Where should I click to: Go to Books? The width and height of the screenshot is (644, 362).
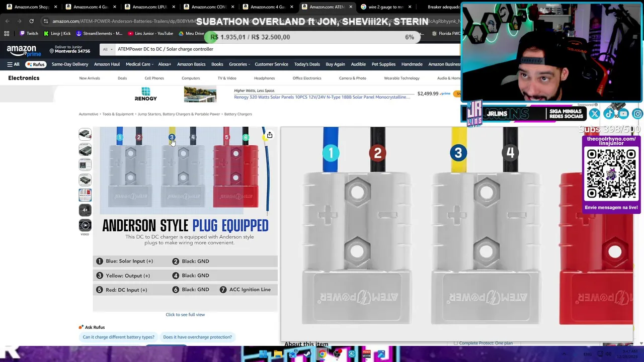[217, 64]
